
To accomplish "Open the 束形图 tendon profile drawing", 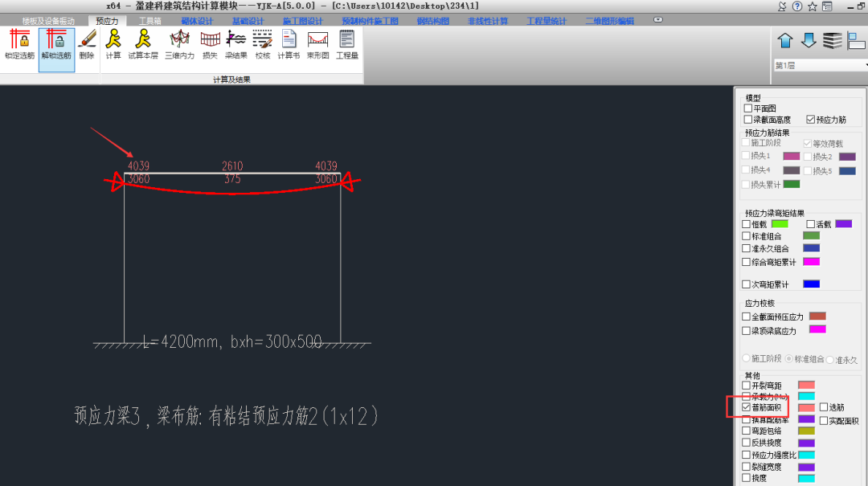I will pyautogui.click(x=317, y=44).
